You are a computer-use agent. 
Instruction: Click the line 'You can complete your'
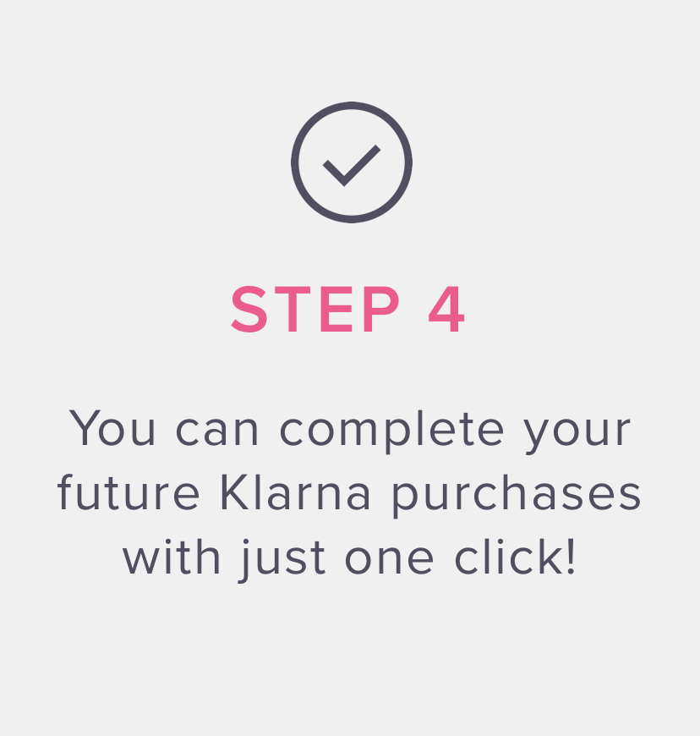pos(350,431)
